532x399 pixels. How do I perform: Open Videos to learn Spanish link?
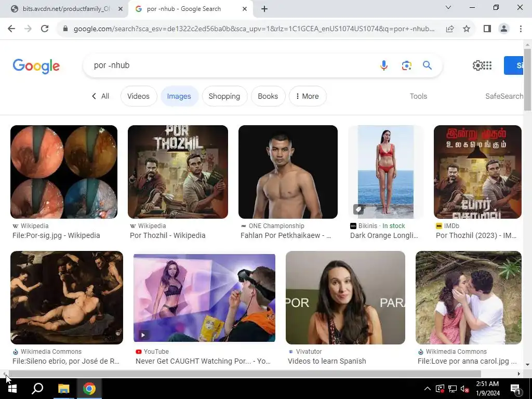[x=327, y=362]
